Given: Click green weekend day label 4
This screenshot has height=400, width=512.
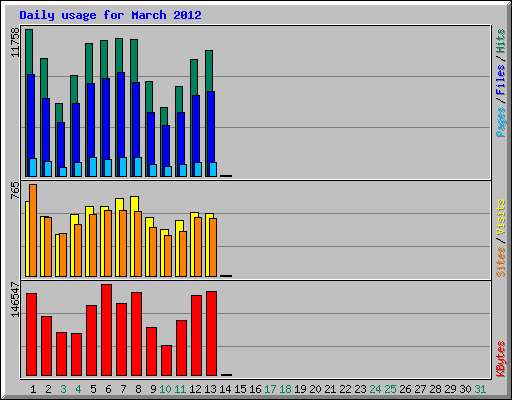Looking at the screenshot, I should [78, 389].
